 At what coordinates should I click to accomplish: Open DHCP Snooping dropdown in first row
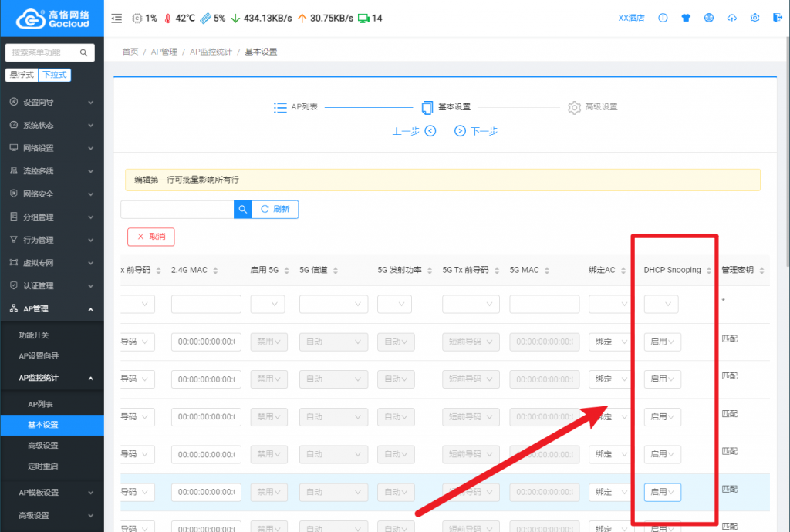click(661, 305)
